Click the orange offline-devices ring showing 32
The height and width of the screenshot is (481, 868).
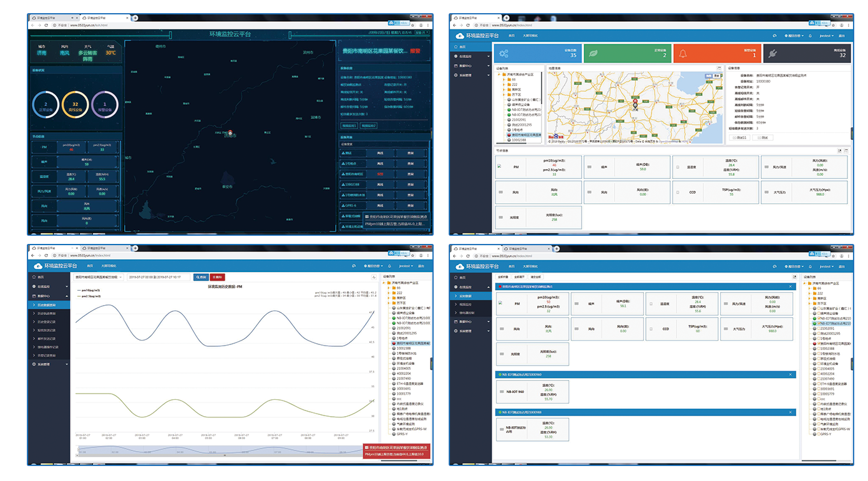click(75, 104)
